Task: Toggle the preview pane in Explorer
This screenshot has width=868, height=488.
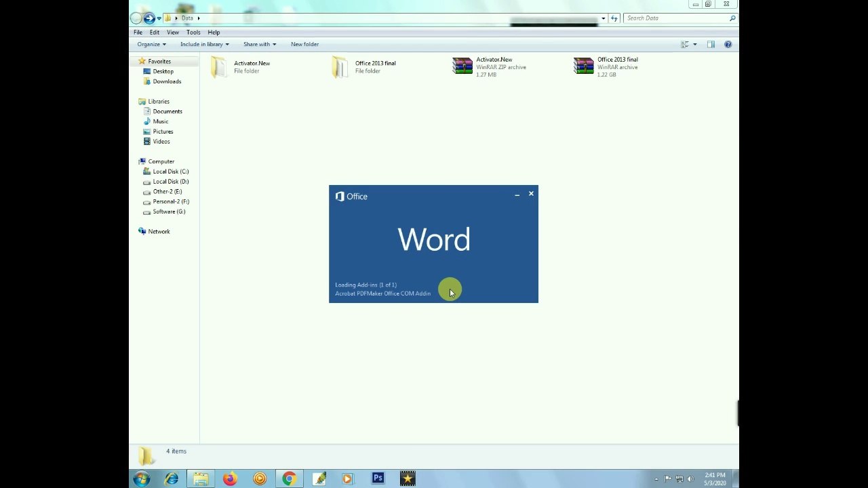Action: [711, 44]
